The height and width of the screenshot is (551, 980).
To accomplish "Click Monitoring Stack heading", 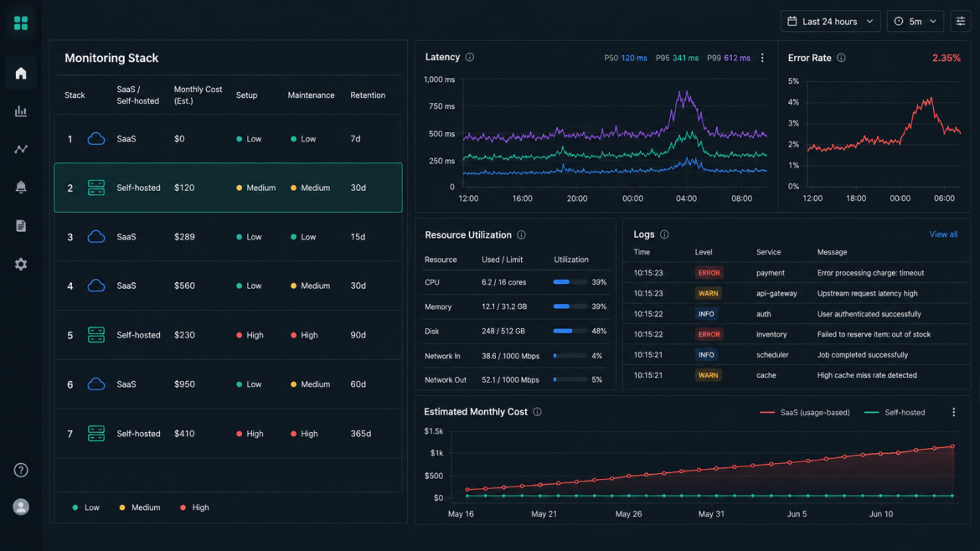I will click(x=111, y=58).
